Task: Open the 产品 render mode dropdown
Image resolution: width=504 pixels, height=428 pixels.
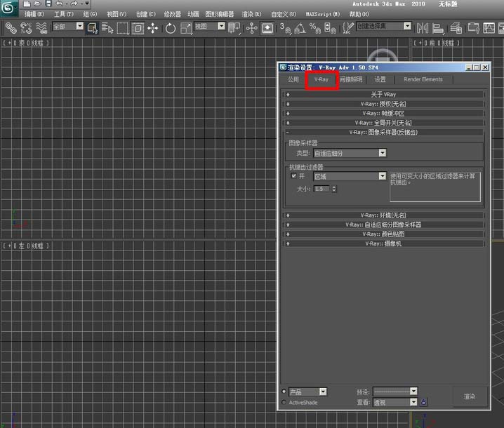Action: click(x=307, y=392)
